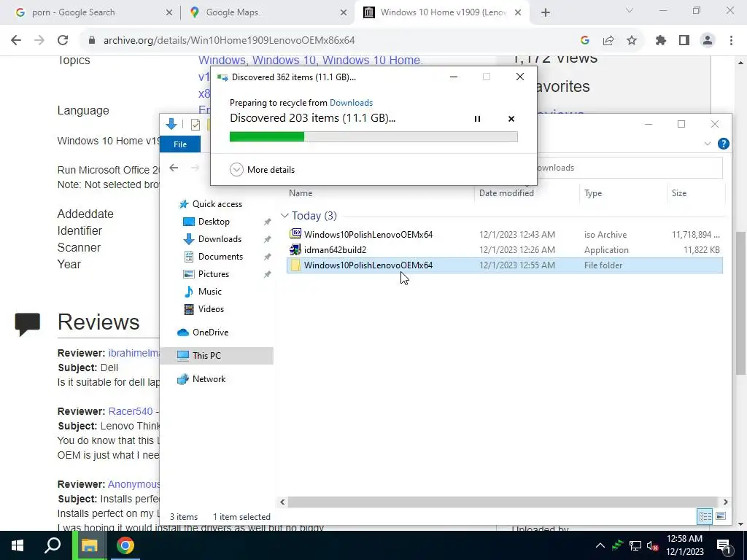Click the quick access properties checkmark icon
Screen dimensions: 747x560
(x=195, y=125)
